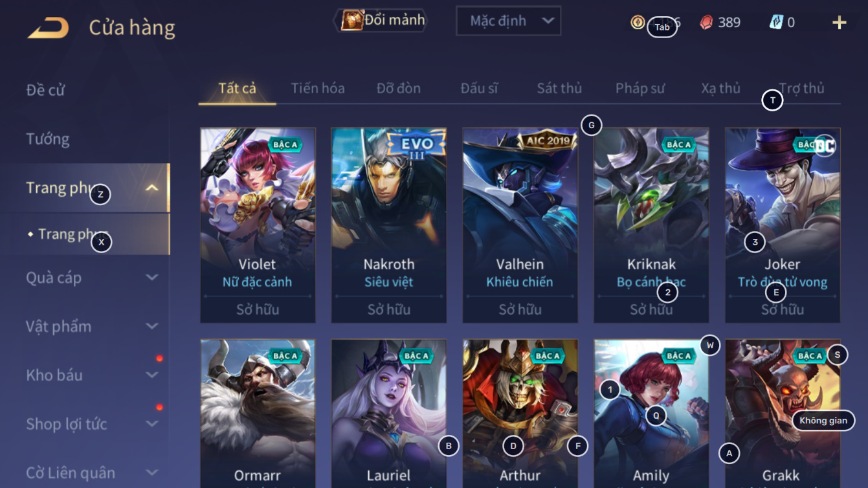Collapse the Trang phục sidebar section
This screenshot has height=488, width=868.
(152, 188)
